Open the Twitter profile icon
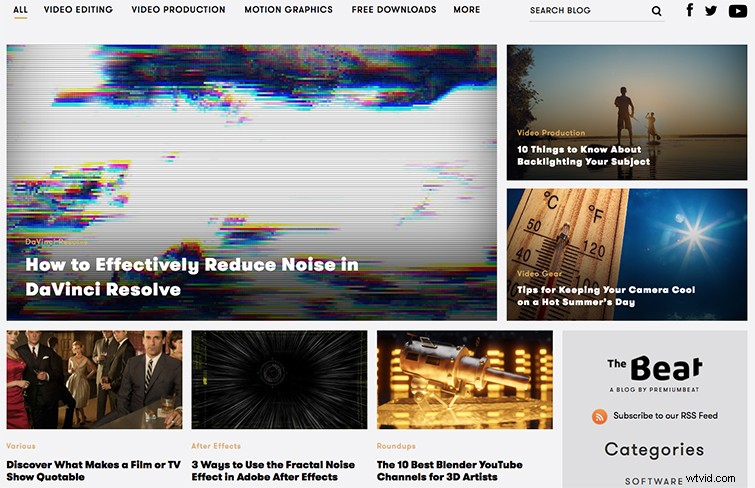 [x=711, y=10]
